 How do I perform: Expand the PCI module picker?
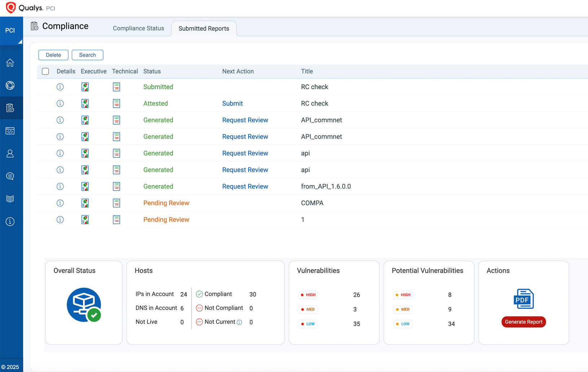[x=11, y=31]
